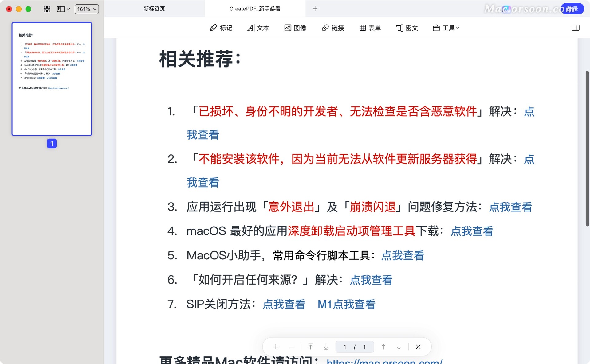Switch to CreatePDF_新手必看 tab
The width and height of the screenshot is (590, 364).
(255, 9)
